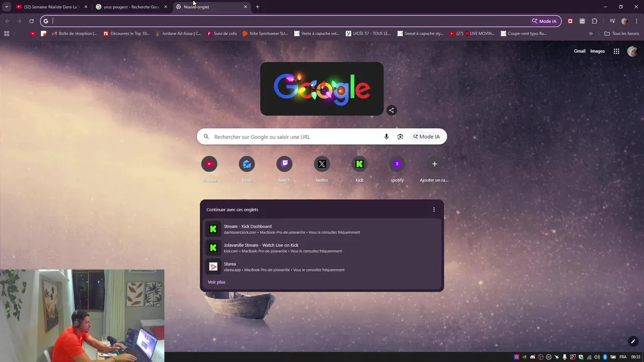Click the NVIDIA tray icon
Screen dimensions: 644x362
(x=524, y=357)
